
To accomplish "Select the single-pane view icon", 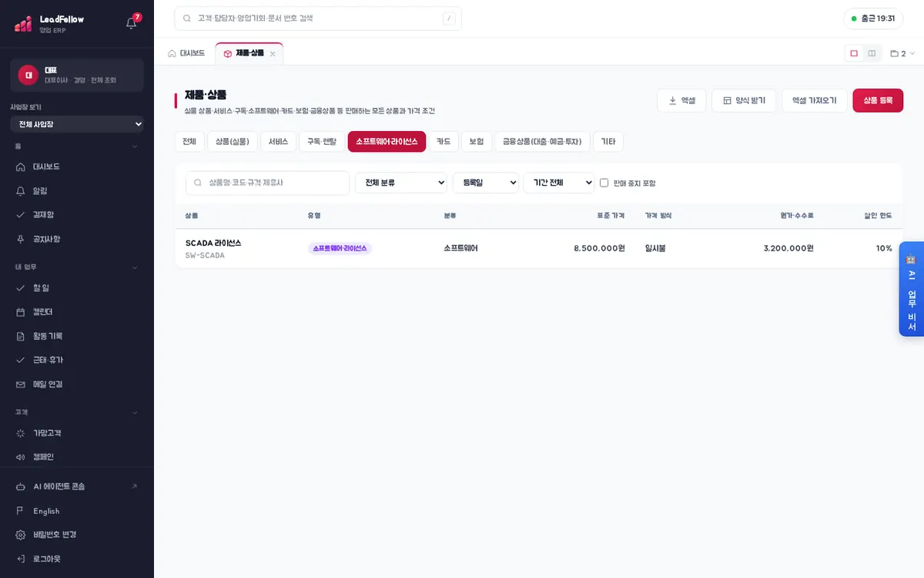I will coord(854,53).
